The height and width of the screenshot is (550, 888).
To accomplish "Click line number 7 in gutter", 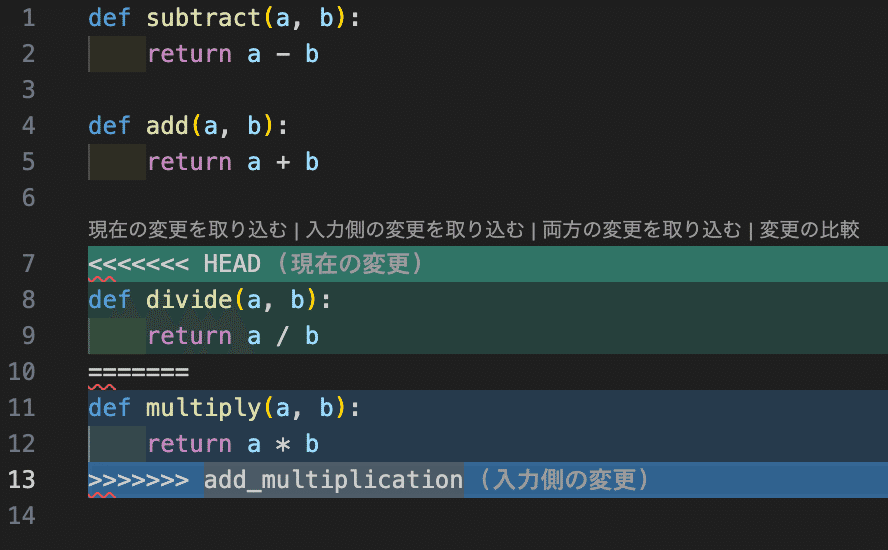I will (28, 264).
